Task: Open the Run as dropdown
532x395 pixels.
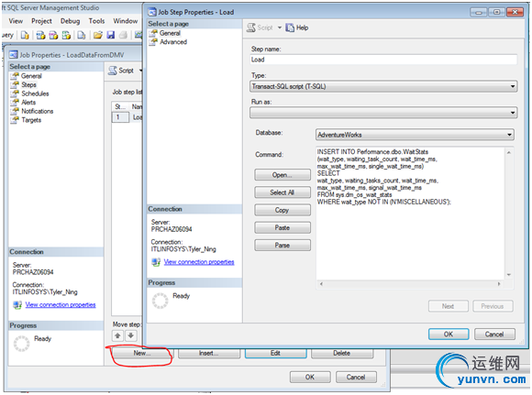Action: coord(383,113)
